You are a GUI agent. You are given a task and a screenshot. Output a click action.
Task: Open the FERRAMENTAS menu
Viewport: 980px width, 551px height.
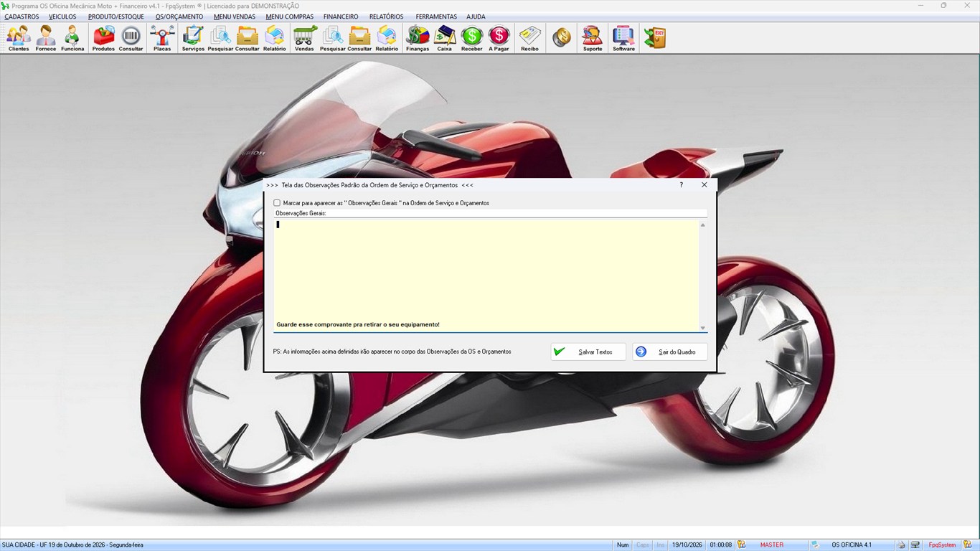tap(436, 17)
